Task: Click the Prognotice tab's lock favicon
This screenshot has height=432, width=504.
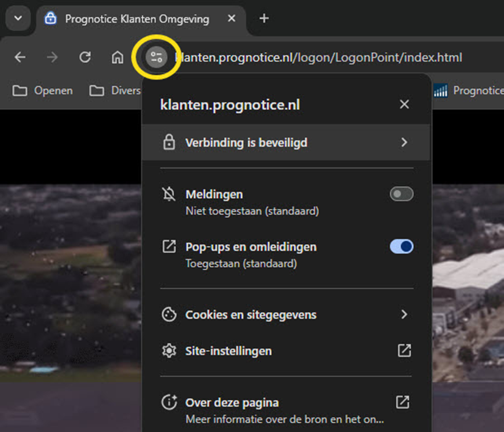Action: tap(50, 19)
